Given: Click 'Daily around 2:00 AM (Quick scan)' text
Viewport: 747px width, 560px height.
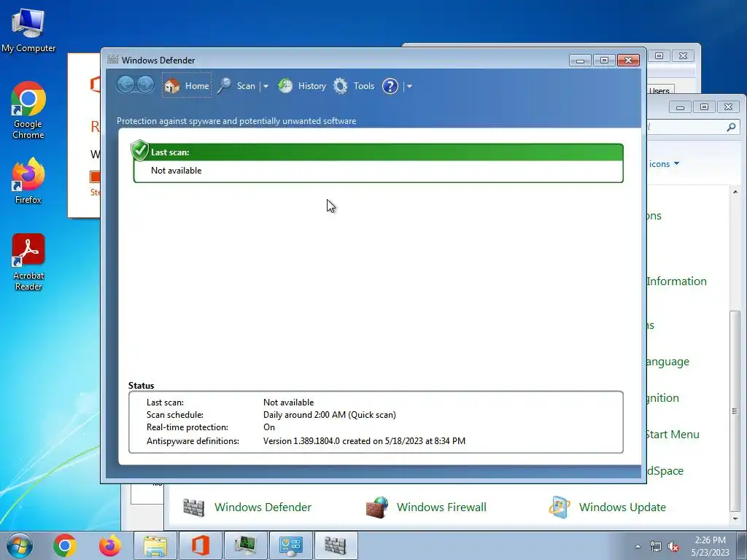Looking at the screenshot, I should pyautogui.click(x=329, y=415).
